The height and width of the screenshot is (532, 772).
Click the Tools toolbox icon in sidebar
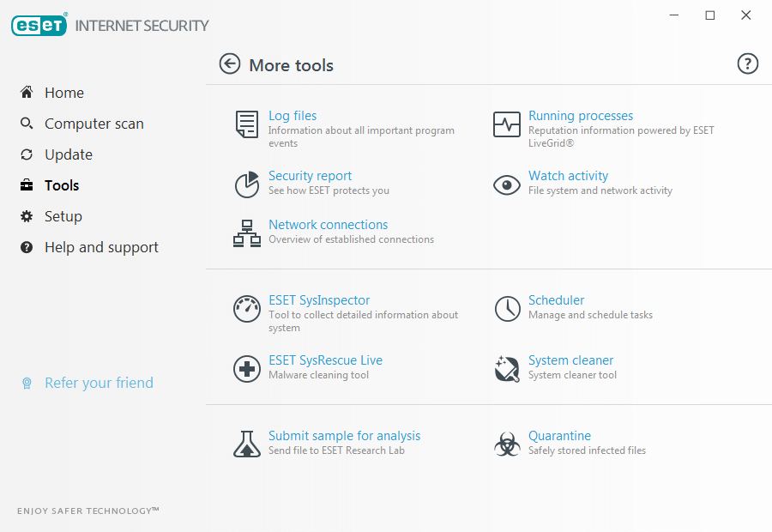[27, 185]
